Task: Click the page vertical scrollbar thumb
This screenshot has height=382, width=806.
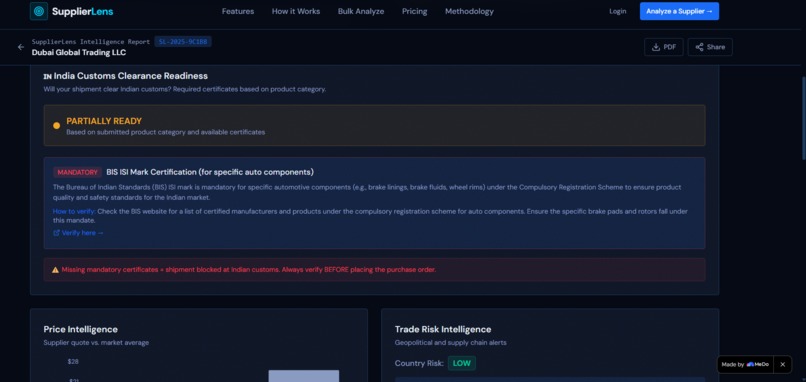Action: pos(803,118)
